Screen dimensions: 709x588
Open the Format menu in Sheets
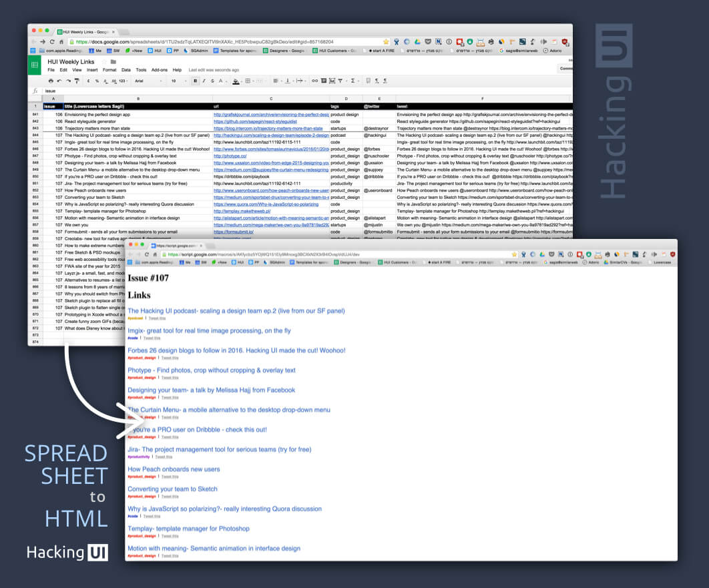point(109,70)
